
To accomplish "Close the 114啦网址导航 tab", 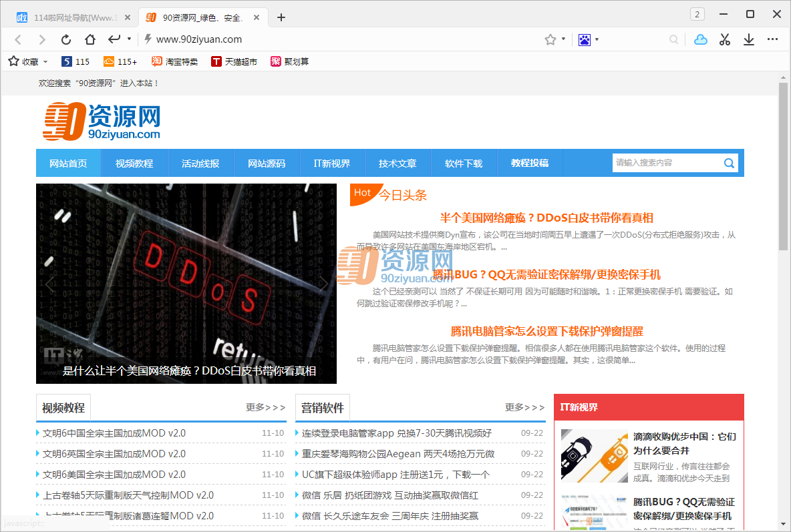I will pyautogui.click(x=128, y=17).
